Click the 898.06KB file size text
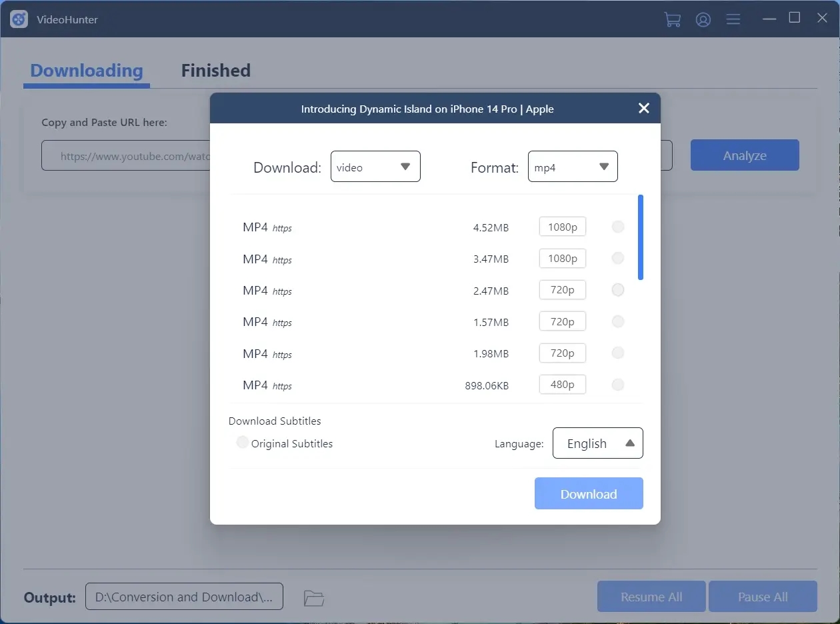 (x=487, y=385)
